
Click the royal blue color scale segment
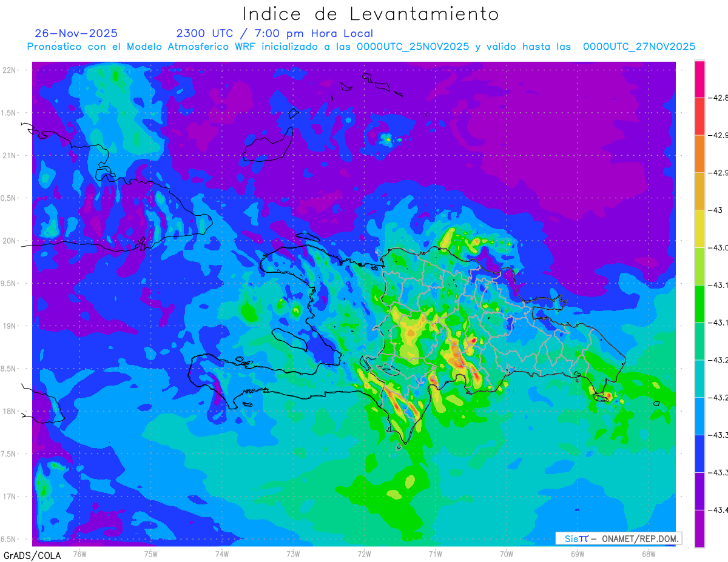pos(699,453)
